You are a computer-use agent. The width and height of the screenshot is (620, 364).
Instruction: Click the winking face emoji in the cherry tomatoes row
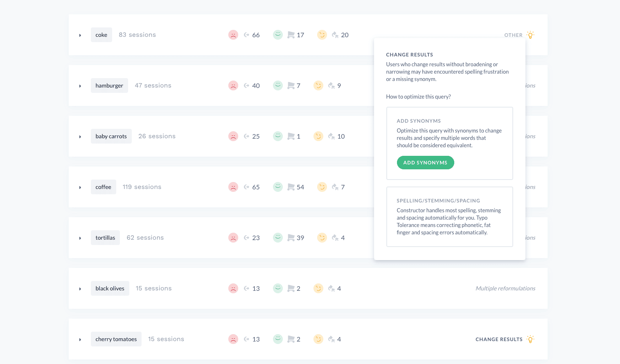pos(318,339)
